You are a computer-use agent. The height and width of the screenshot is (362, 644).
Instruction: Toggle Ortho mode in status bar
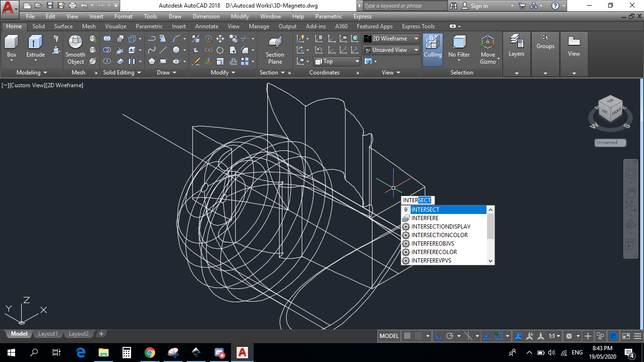coord(438,336)
